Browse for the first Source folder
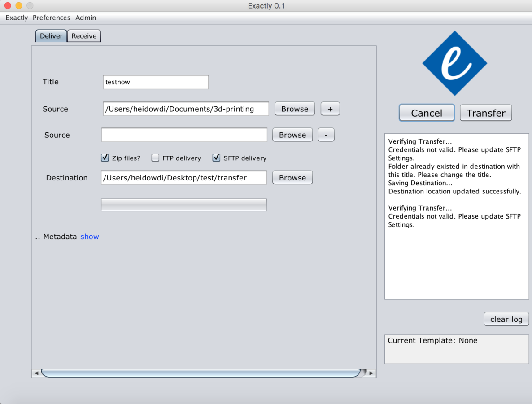The height and width of the screenshot is (404, 532). [x=295, y=109]
